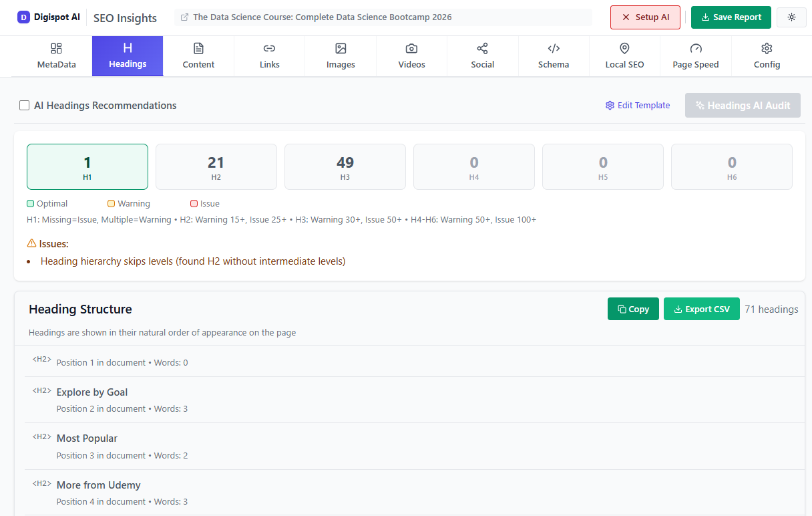Screen dimensions: 812x516
Task: Click the H2 tag next to More from Udemy
Action: [x=42, y=483]
